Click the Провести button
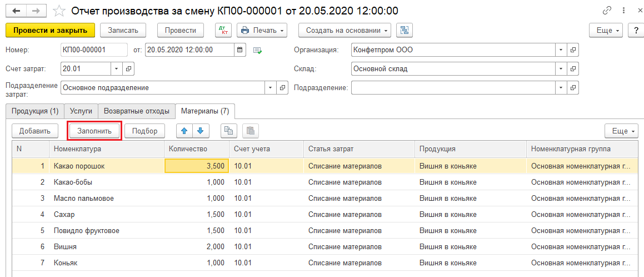Image resolution: width=644 pixels, height=277 pixels. (x=180, y=30)
